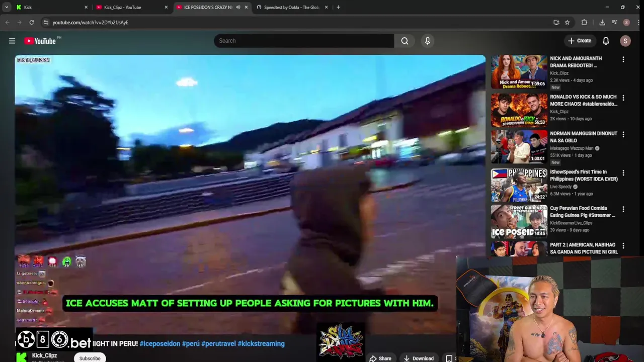Screen dimensions: 644x362
Task: Visit Kick_Clipz channel under Ronaldo video
Action: click(x=559, y=112)
